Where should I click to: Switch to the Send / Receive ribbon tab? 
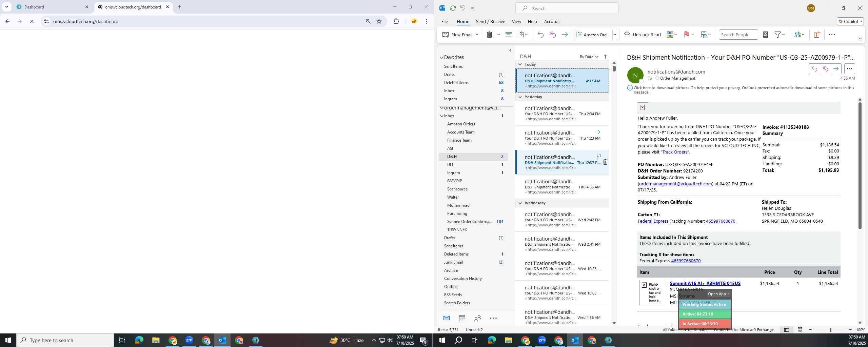click(490, 21)
